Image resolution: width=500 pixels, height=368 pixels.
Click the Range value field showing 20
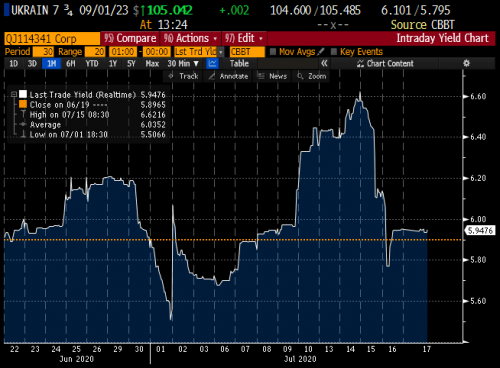point(95,52)
